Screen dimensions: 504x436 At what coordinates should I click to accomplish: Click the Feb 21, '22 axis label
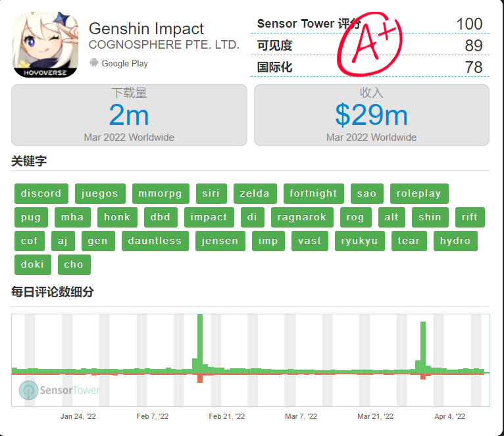pyautogui.click(x=226, y=416)
